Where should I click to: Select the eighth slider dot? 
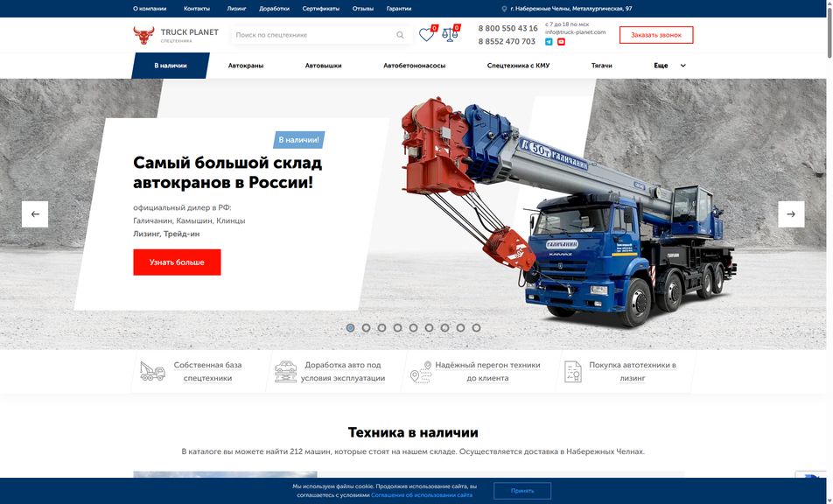pos(460,328)
